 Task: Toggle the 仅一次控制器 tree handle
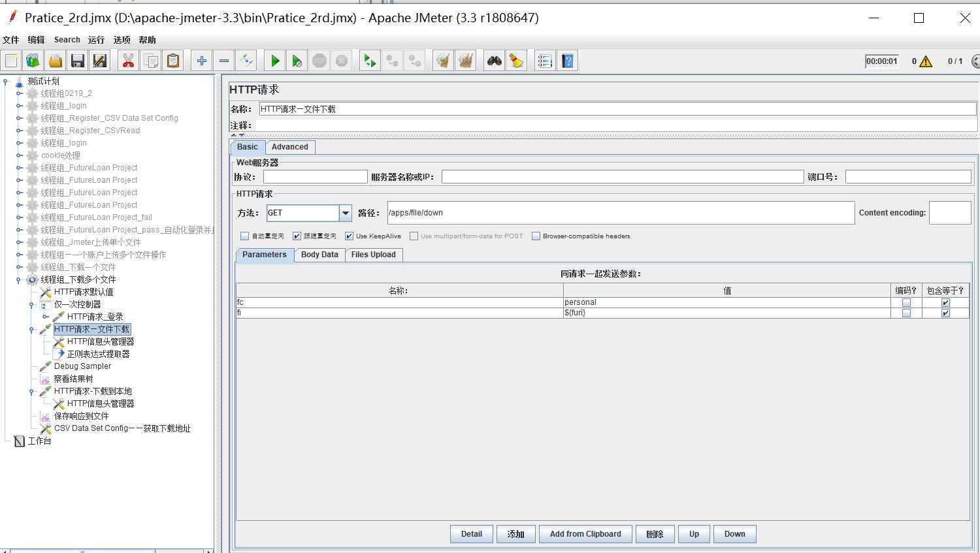pos(32,304)
